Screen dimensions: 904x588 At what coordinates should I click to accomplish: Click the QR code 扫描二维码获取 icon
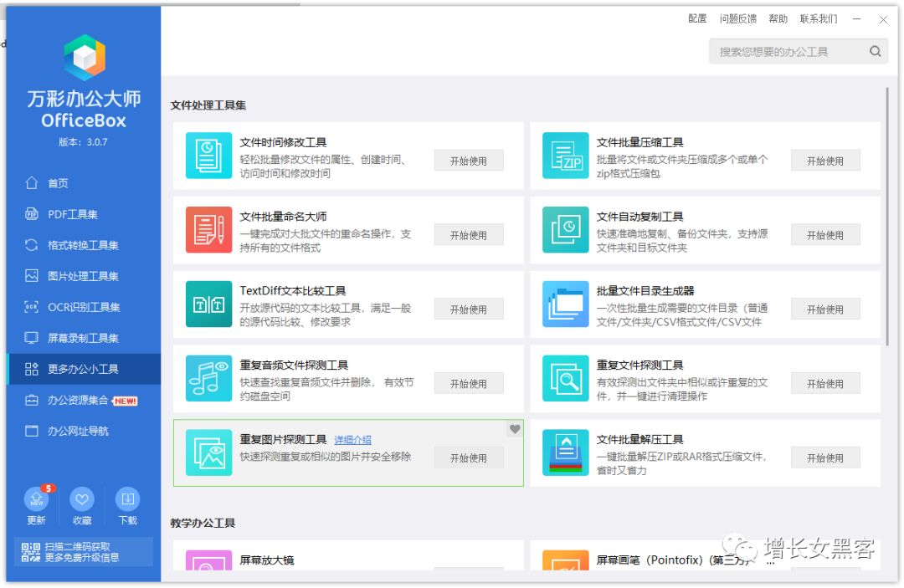(x=31, y=552)
